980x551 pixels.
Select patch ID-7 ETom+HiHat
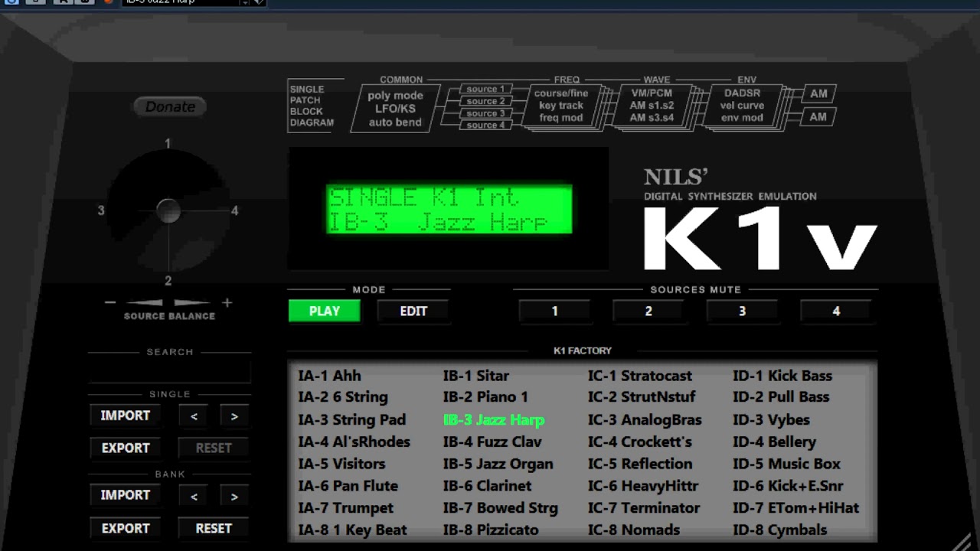[x=795, y=508]
